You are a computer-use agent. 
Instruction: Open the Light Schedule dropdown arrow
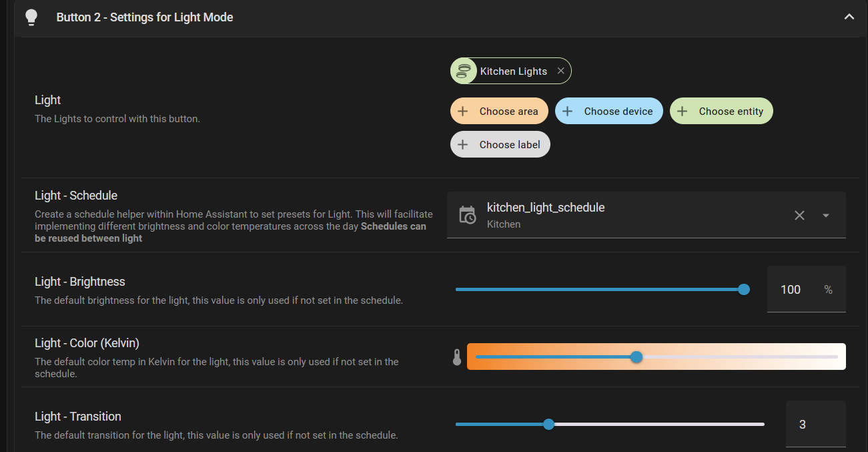click(x=826, y=215)
